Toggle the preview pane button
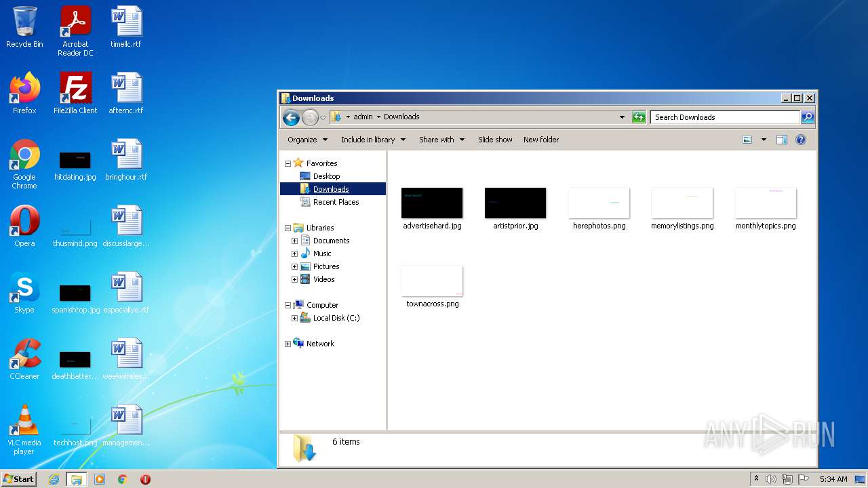Viewport: 868px width, 488px height. pyautogui.click(x=781, y=140)
